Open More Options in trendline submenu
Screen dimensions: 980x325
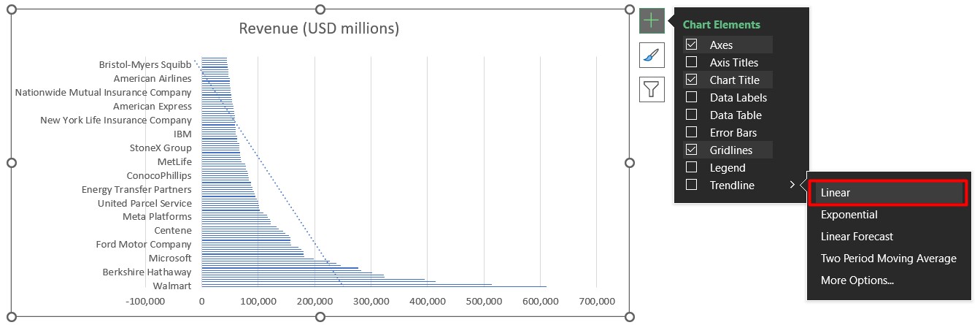coord(857,280)
